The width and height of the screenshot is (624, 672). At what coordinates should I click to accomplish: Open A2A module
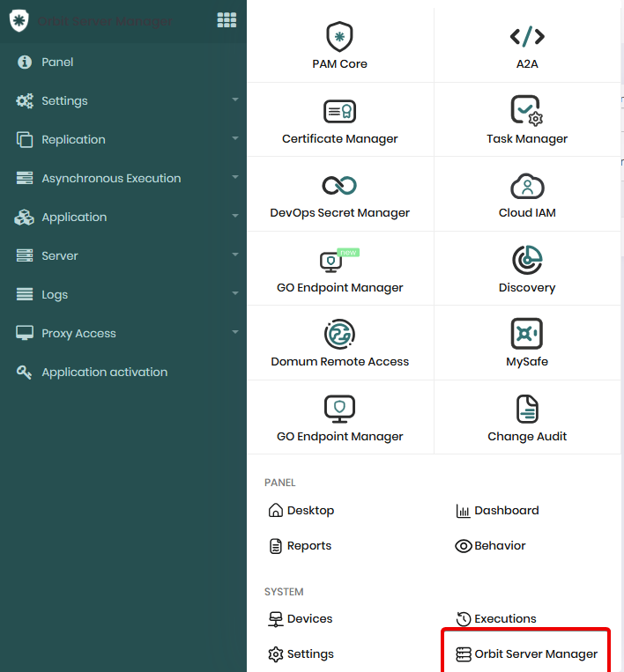pos(527,46)
